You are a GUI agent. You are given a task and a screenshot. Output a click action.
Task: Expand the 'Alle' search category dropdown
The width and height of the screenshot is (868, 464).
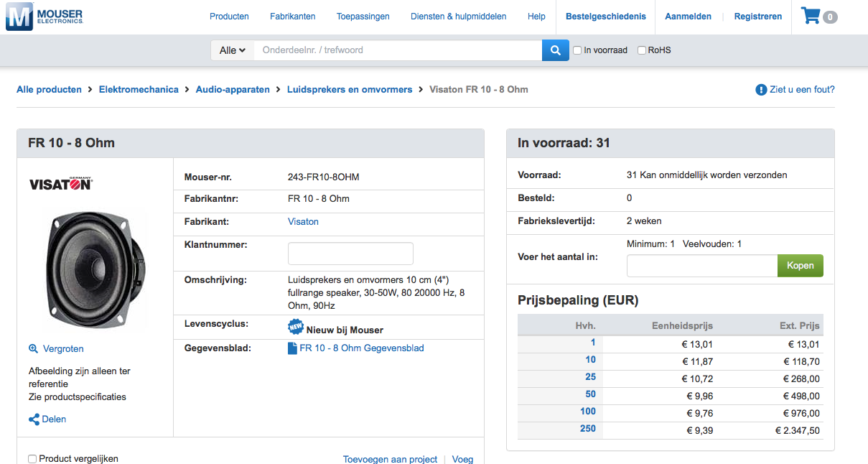[232, 50]
